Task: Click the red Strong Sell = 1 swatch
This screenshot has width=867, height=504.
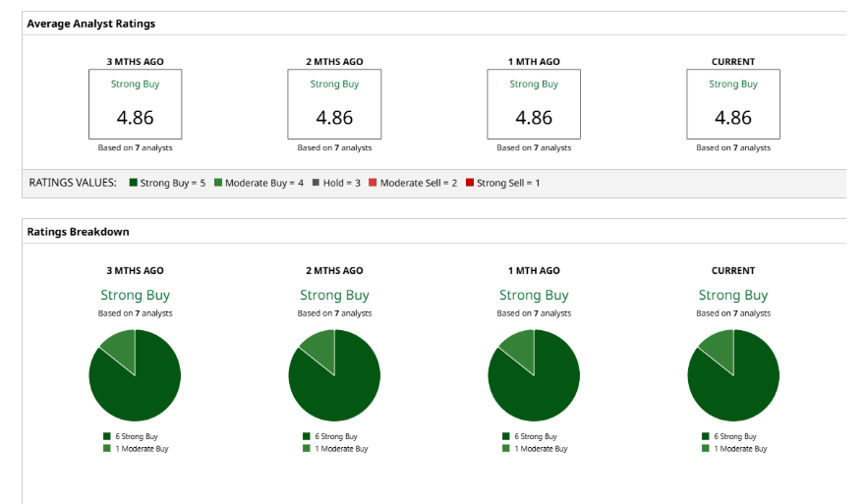Action: [469, 183]
